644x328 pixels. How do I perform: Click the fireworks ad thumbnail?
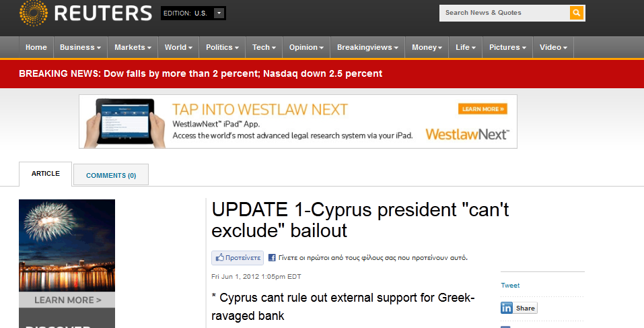click(x=67, y=245)
